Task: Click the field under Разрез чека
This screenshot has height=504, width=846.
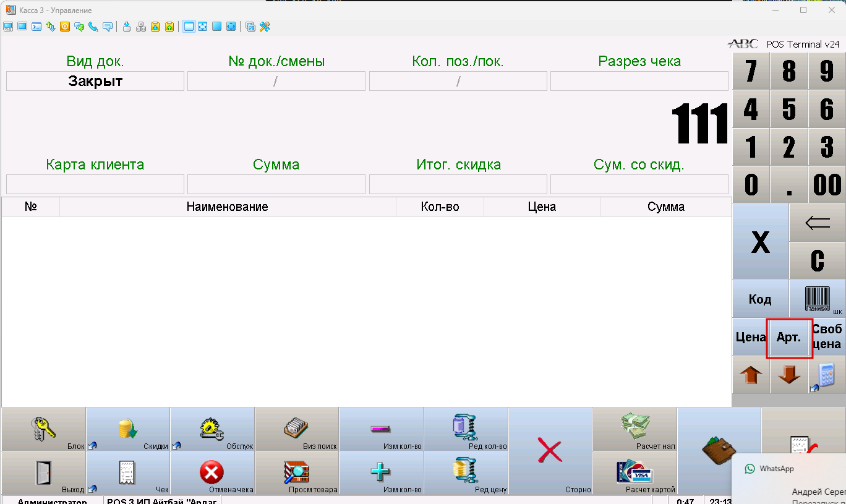Action: tap(639, 81)
